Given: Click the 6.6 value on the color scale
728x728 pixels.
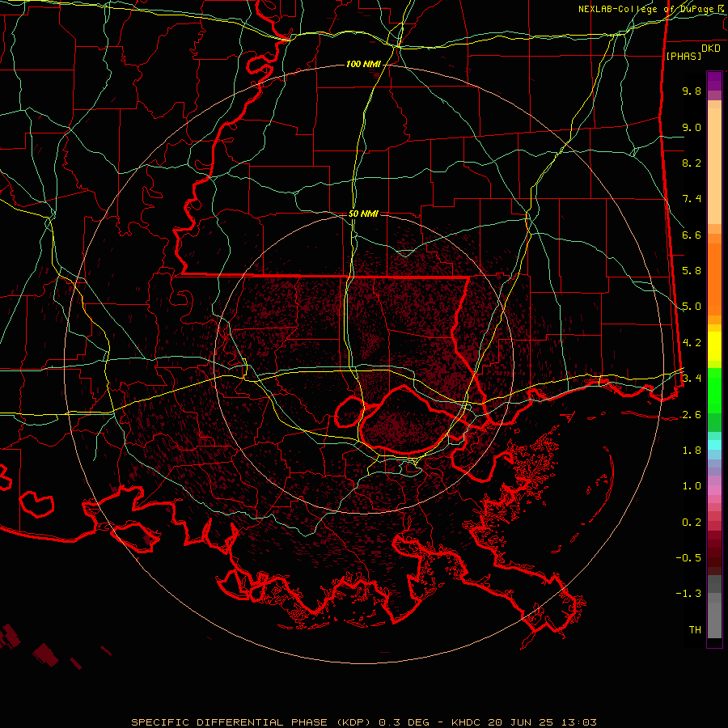Looking at the screenshot, I should [x=692, y=235].
